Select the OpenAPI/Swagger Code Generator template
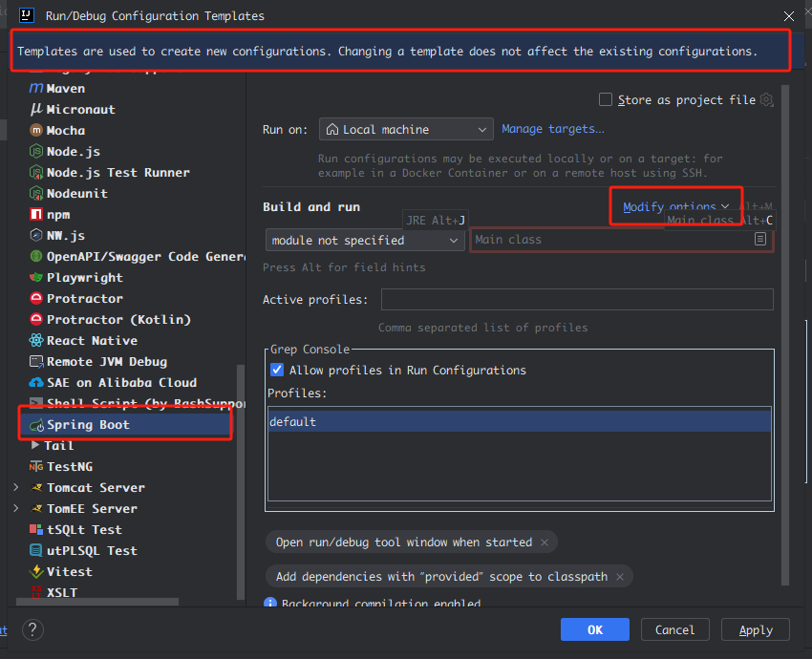The width and height of the screenshot is (812, 659). click(145, 256)
